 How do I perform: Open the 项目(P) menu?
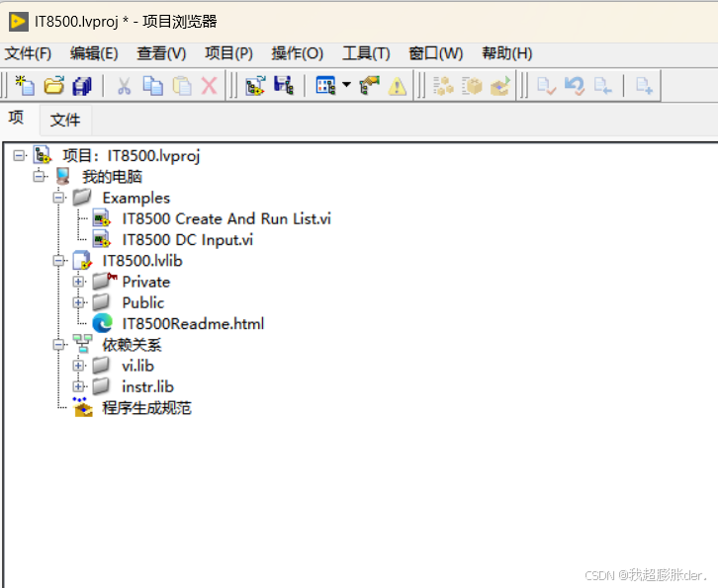(228, 53)
